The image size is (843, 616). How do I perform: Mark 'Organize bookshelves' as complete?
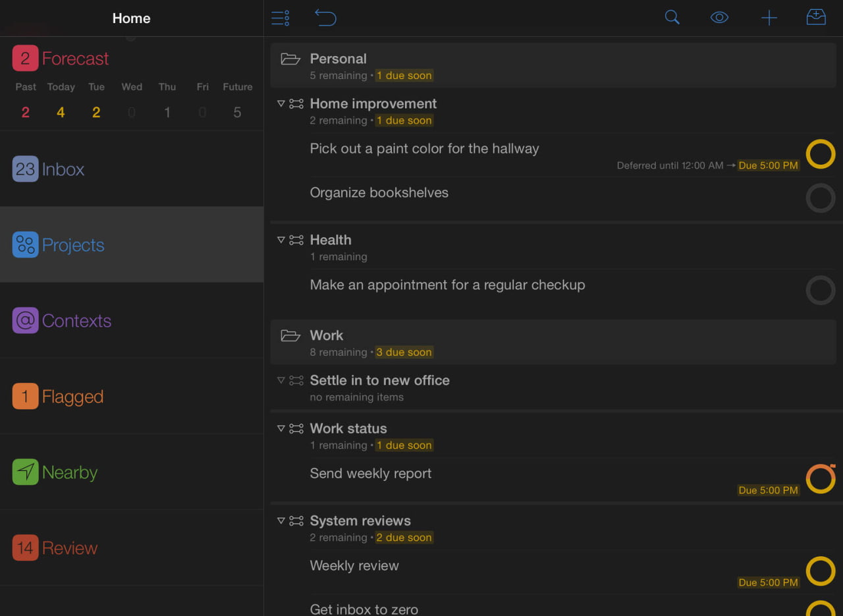click(x=820, y=198)
